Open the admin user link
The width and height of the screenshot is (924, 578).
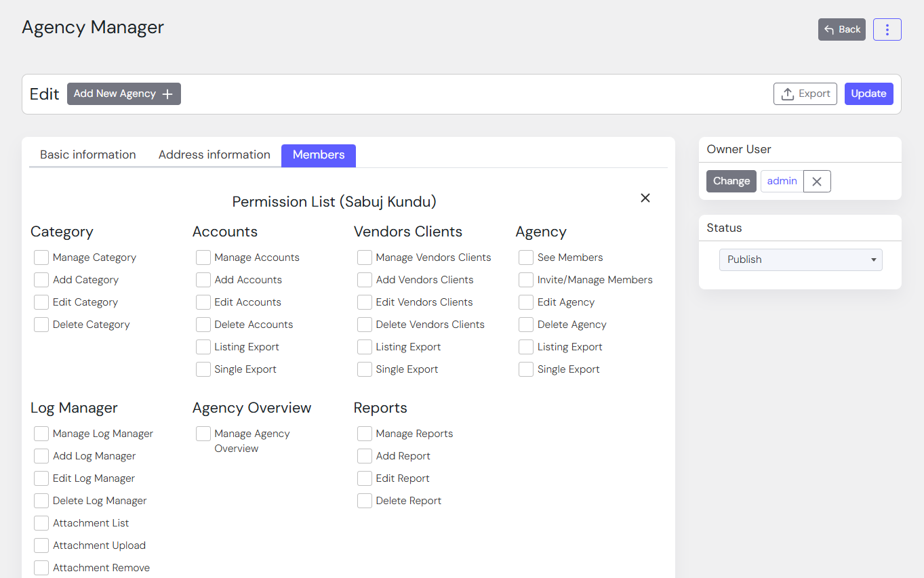click(x=782, y=182)
